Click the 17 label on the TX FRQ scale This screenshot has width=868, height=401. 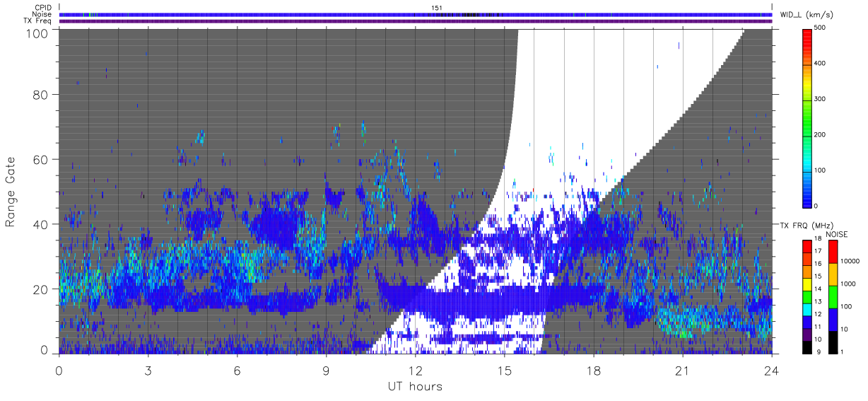(817, 251)
